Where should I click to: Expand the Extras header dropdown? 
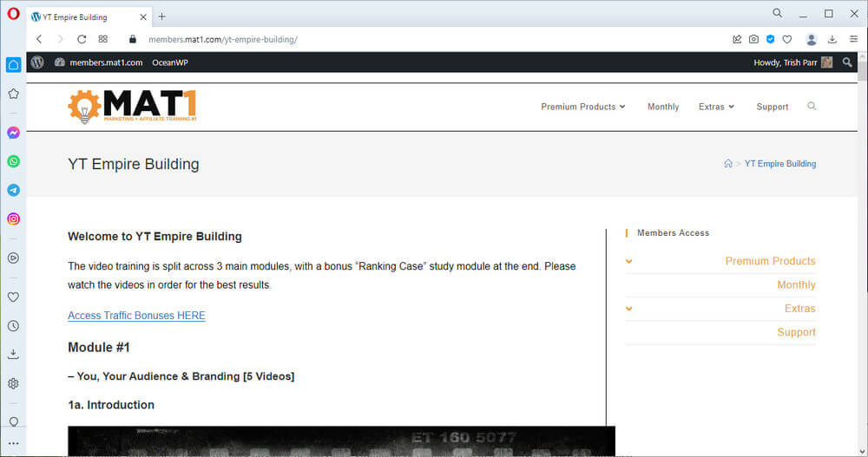coord(716,107)
